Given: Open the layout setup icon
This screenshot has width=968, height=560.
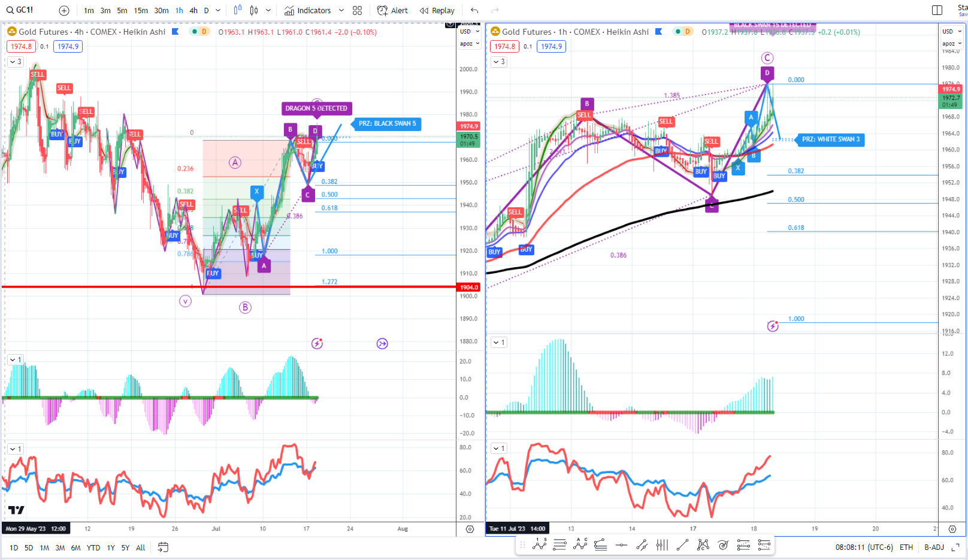Looking at the screenshot, I should pos(937,10).
